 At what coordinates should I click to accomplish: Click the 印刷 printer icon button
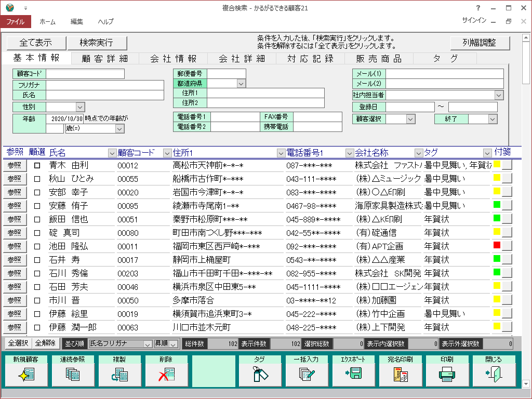pos(447,370)
